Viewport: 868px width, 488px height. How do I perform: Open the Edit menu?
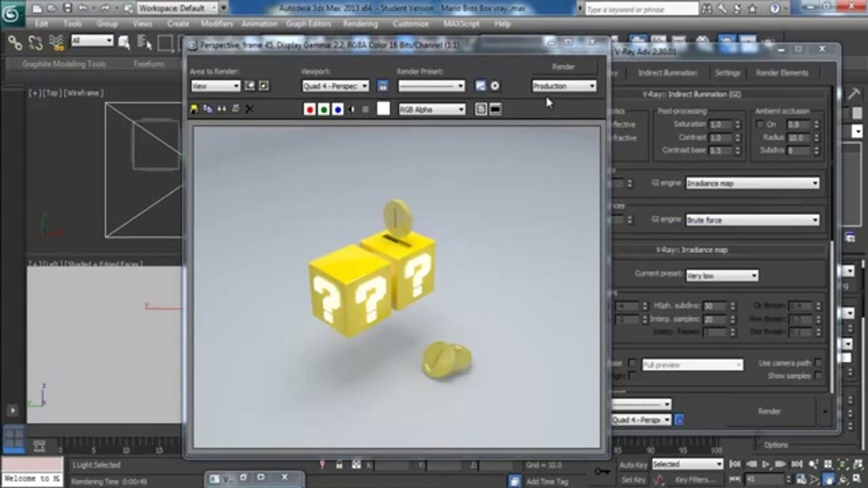pos(41,24)
